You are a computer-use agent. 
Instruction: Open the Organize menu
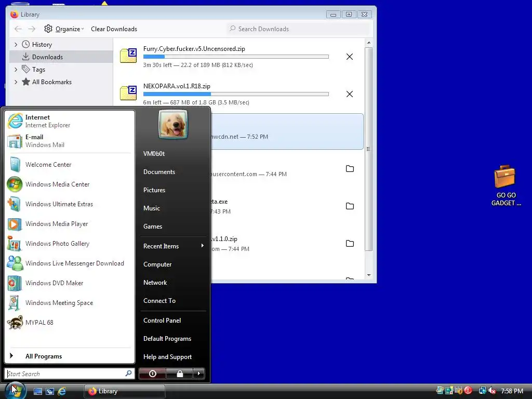click(x=64, y=29)
